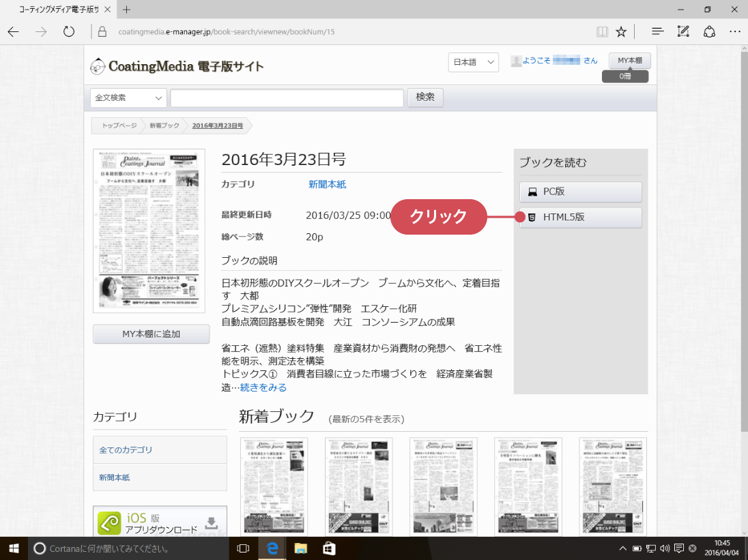Click the browser refresh icon
This screenshot has width=748, height=560.
point(68,31)
